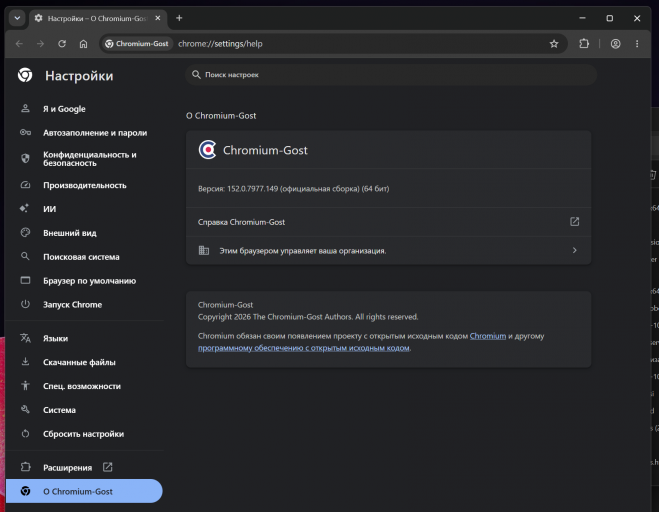Expand the organization management chevron

pyautogui.click(x=575, y=251)
